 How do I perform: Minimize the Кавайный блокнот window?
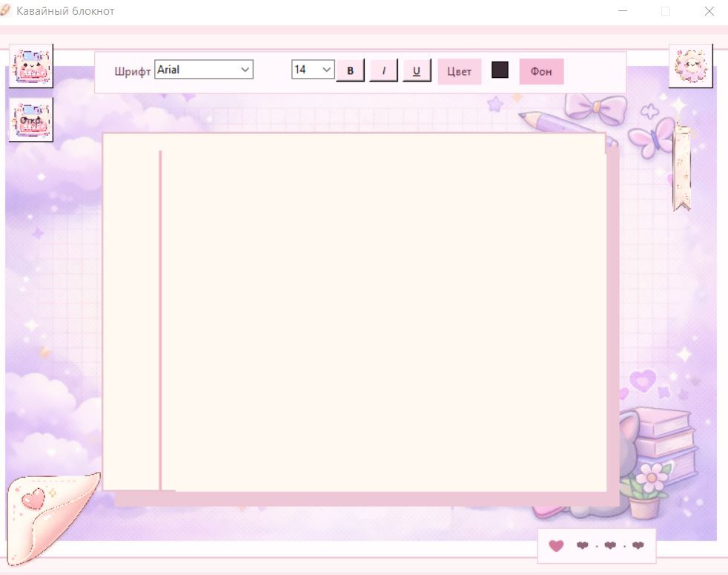tap(623, 10)
